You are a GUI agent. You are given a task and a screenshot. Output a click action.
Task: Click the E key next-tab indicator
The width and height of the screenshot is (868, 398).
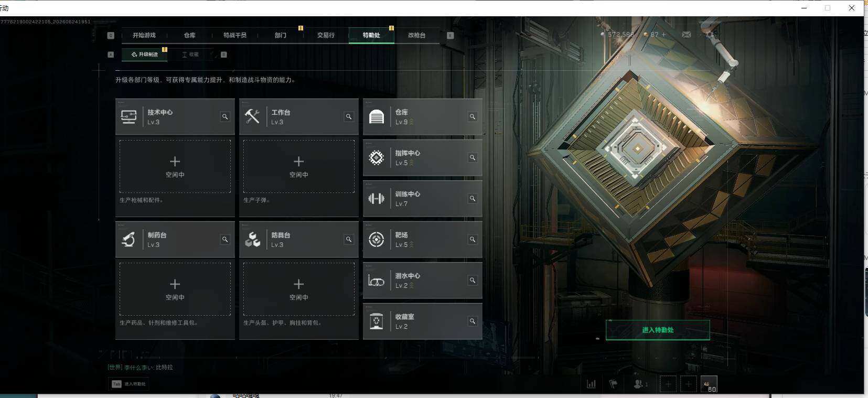[x=450, y=35]
